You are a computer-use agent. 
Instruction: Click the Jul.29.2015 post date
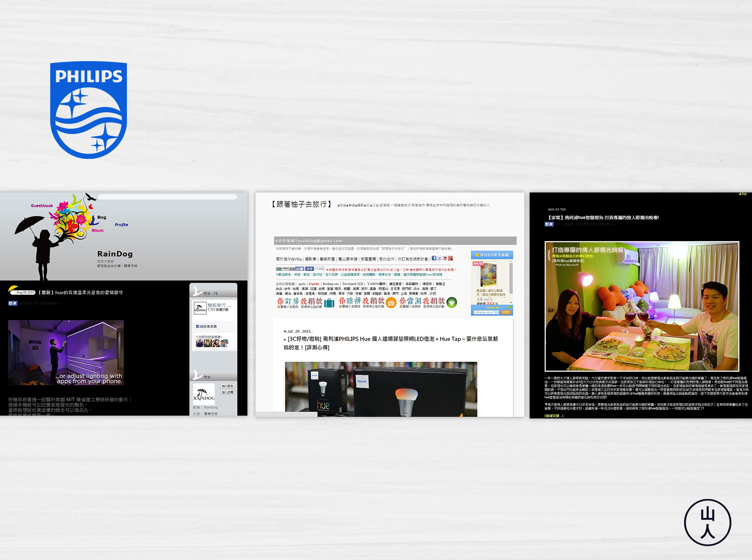tap(299, 331)
